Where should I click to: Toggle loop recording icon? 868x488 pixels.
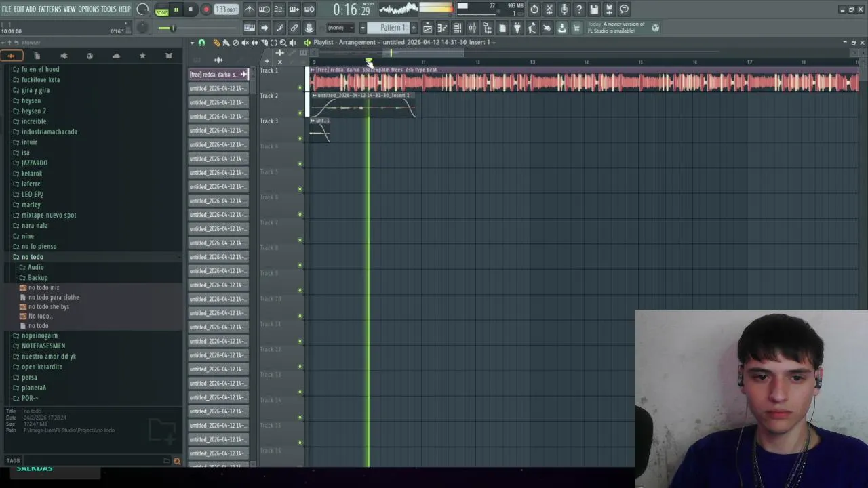point(309,9)
